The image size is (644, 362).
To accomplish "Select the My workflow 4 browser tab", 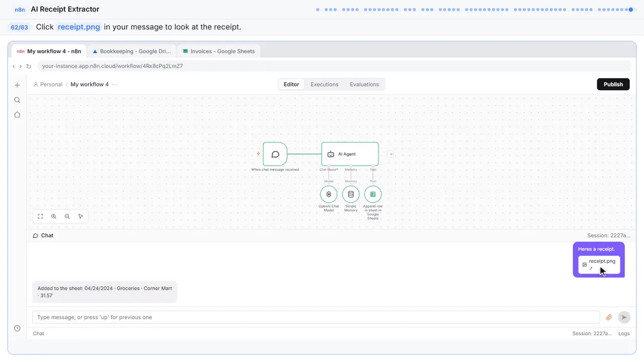I will pos(49,51).
